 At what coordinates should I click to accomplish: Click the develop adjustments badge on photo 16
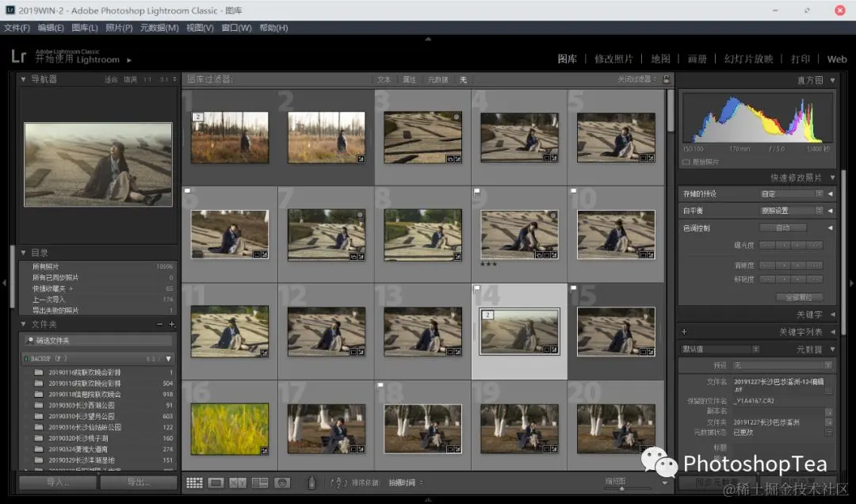coord(264,450)
